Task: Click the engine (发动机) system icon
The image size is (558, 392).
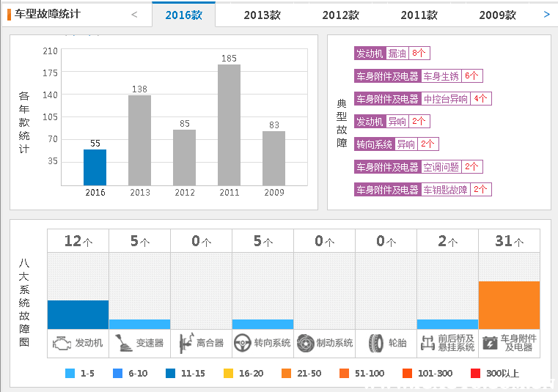Action: [x=62, y=342]
